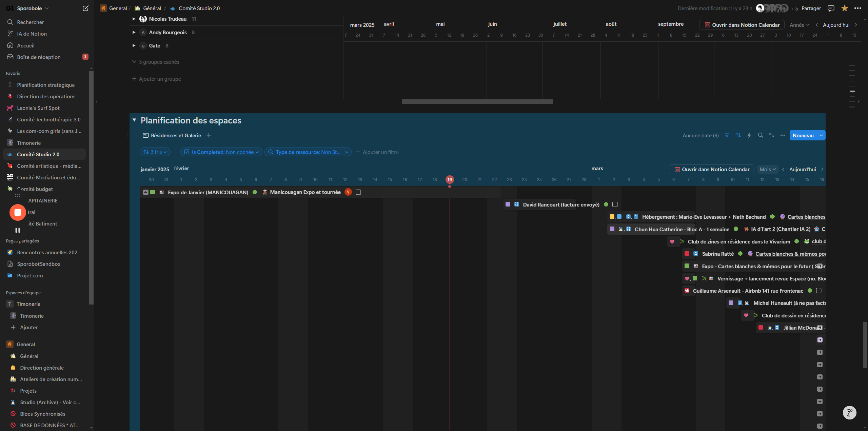868x431 pixels.
Task: Click Ajouter un groupe
Action: pyautogui.click(x=156, y=79)
